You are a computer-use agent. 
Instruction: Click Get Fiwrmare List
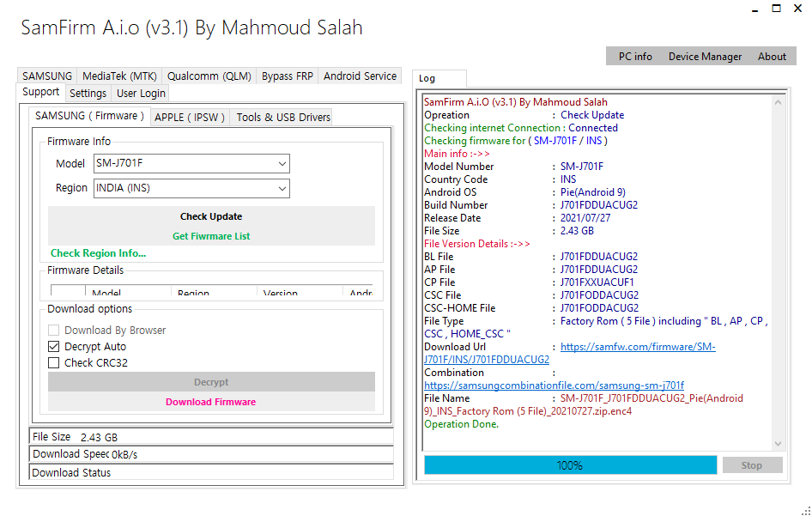pyautogui.click(x=211, y=236)
